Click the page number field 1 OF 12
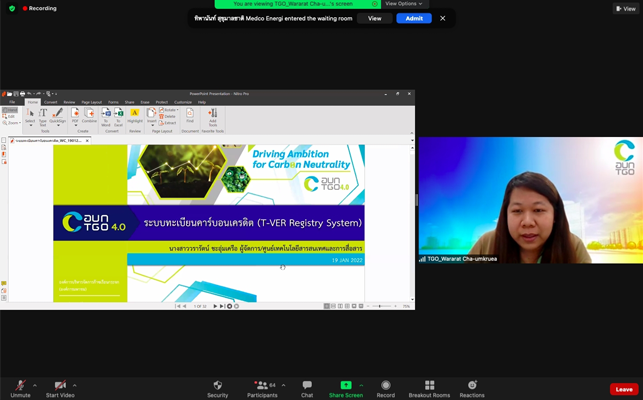Viewport: 643px width, 400px height. (x=200, y=306)
